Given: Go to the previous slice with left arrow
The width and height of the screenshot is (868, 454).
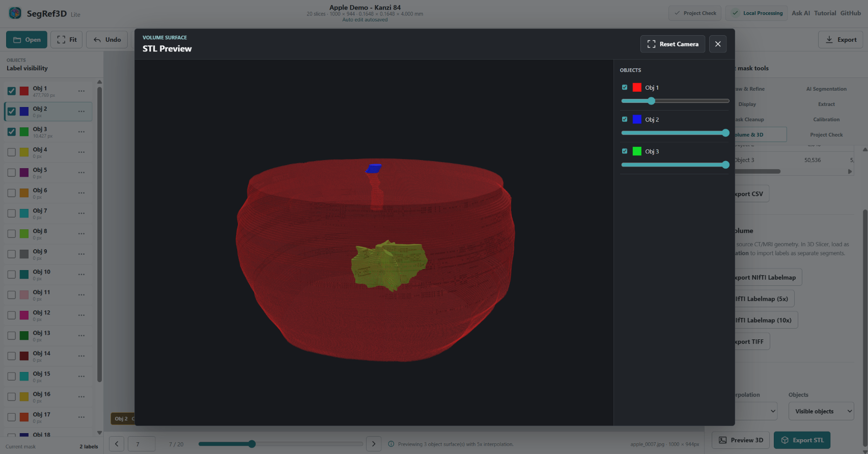Looking at the screenshot, I should 117,444.
